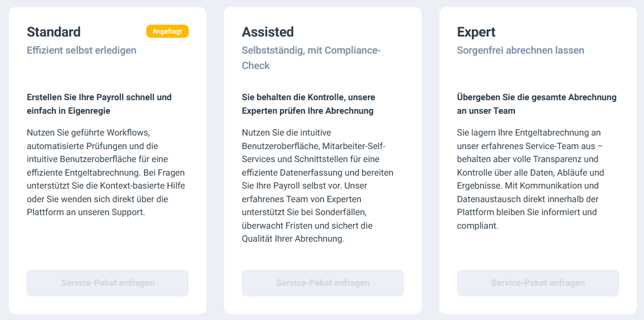Request the Assisted service package button

pyautogui.click(x=323, y=283)
